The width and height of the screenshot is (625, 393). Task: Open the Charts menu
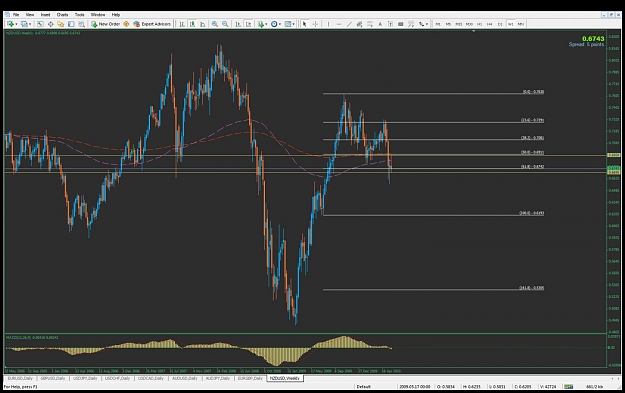click(x=63, y=15)
